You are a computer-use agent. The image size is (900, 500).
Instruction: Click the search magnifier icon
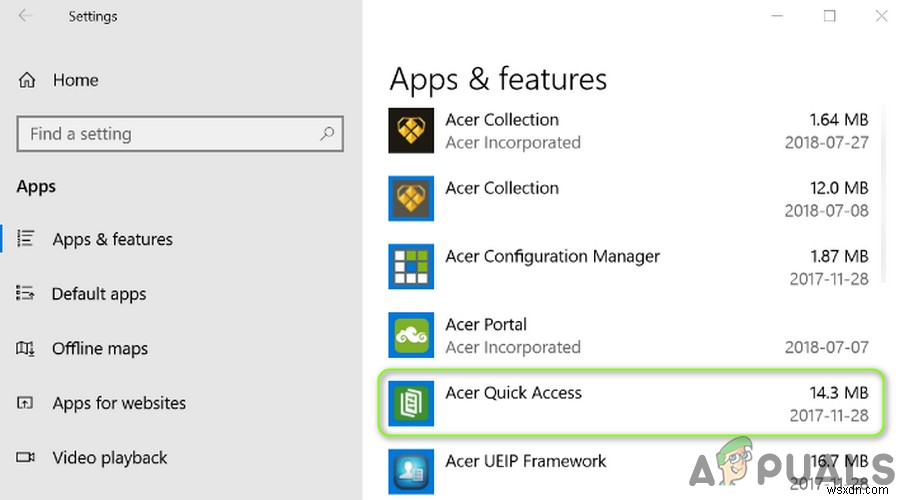click(327, 134)
